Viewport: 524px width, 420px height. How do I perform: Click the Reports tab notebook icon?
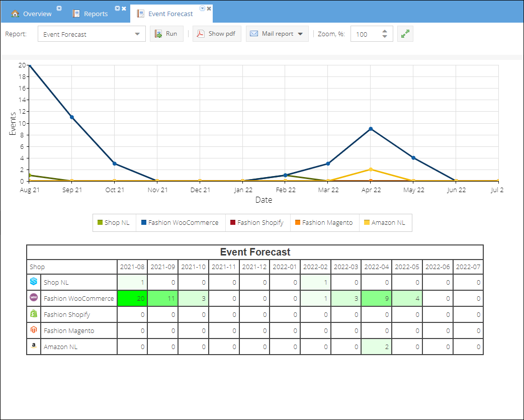coord(76,14)
